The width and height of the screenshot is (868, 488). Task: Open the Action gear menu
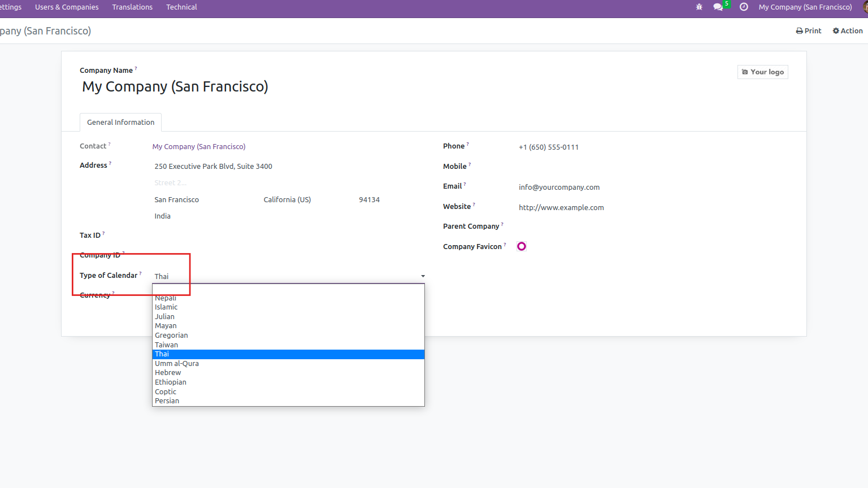click(848, 30)
